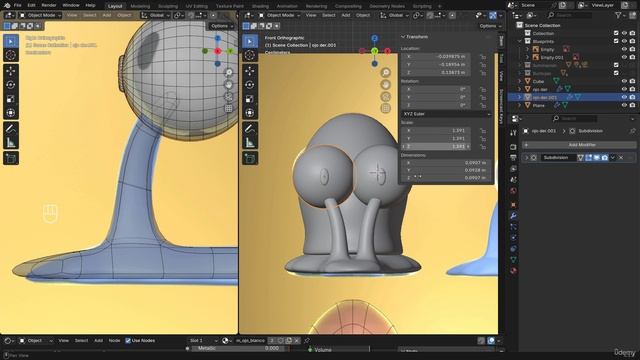
Task: Open the Material properties tab icon
Action: click(x=513, y=271)
